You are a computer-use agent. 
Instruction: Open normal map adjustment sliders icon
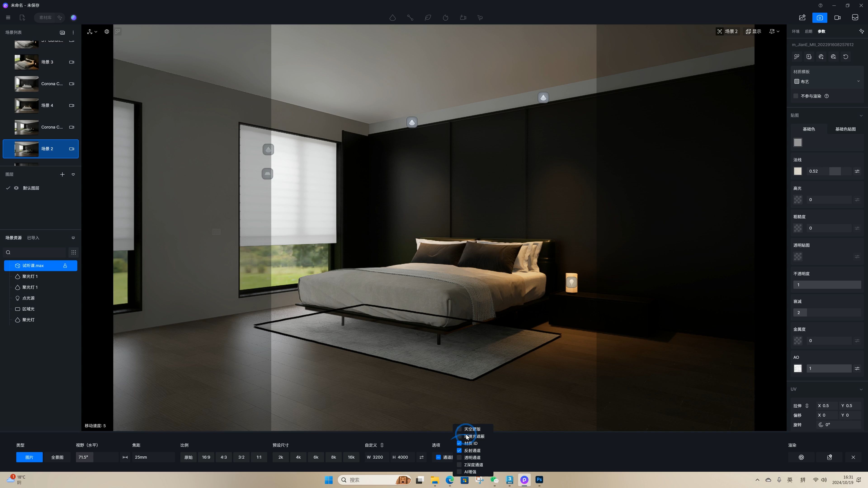pyautogui.click(x=857, y=171)
